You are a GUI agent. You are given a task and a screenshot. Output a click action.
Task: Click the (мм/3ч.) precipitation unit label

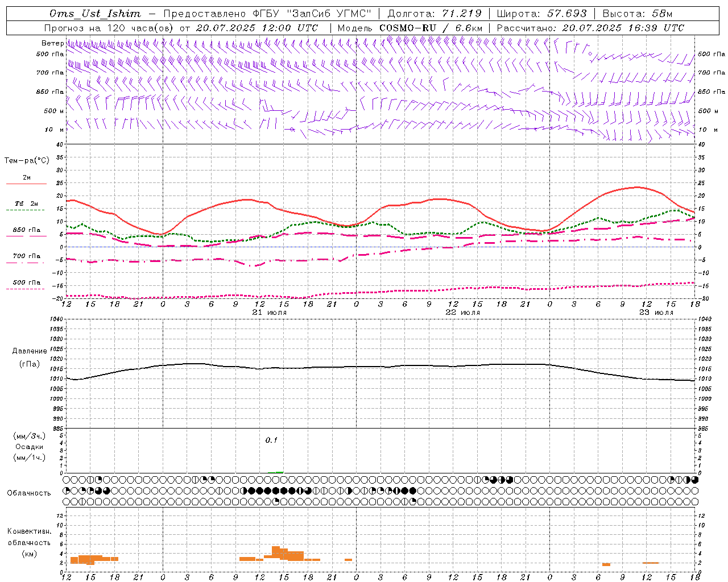pyautogui.click(x=30, y=436)
